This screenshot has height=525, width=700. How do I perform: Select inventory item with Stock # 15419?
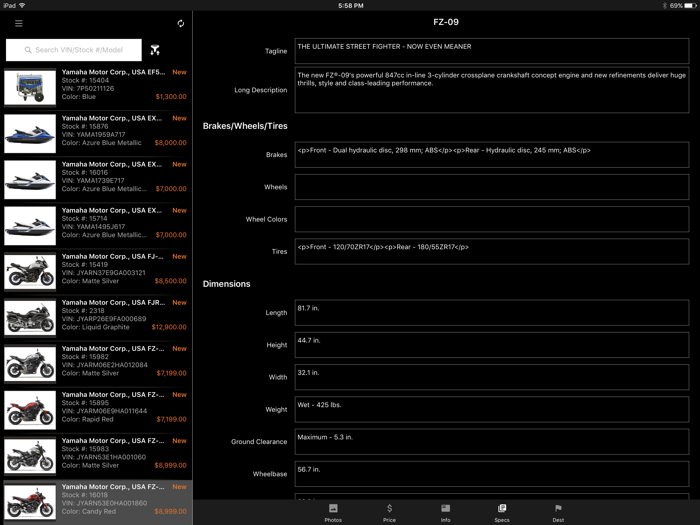96,271
